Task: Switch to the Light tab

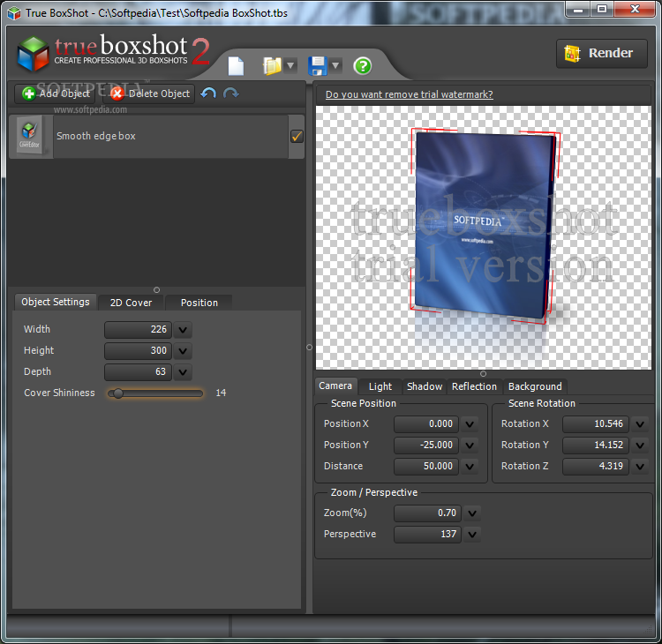Action: (x=380, y=386)
